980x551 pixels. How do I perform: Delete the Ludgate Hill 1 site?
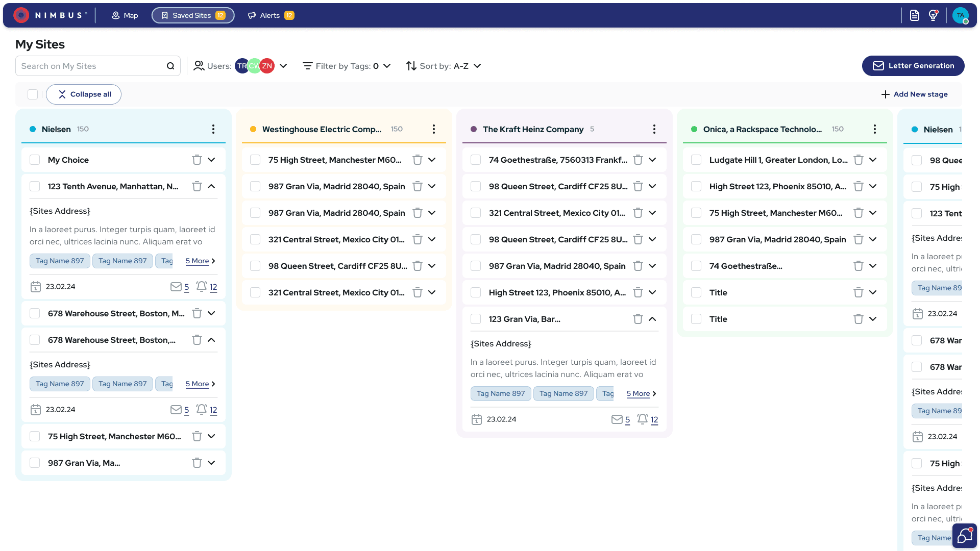coord(858,160)
